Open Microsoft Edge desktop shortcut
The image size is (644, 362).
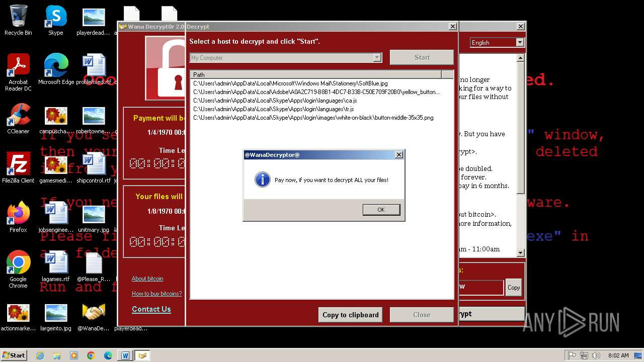56,69
